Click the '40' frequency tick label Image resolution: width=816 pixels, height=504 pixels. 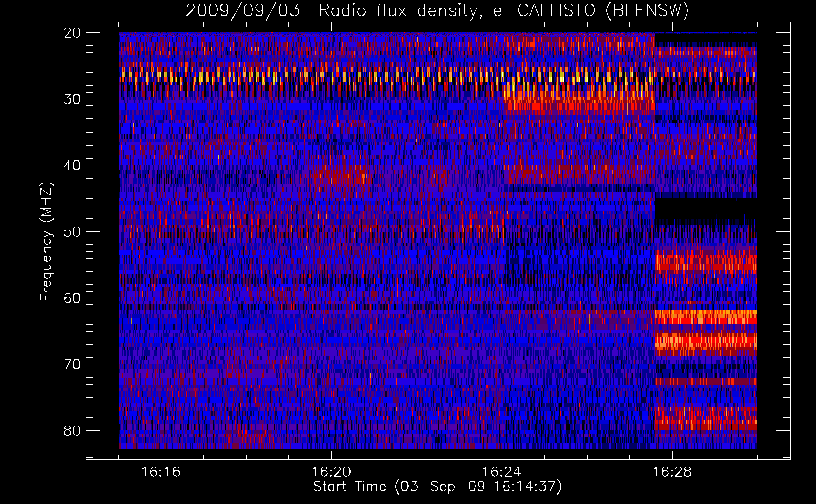72,165
